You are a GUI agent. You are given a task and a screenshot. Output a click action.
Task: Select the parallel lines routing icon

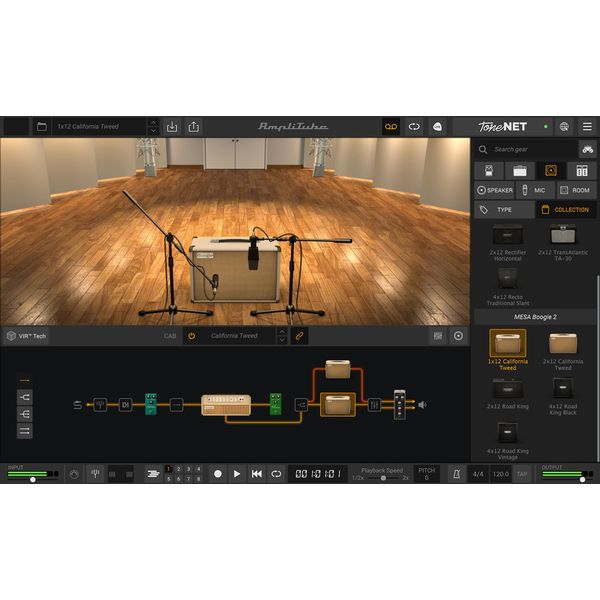24,431
